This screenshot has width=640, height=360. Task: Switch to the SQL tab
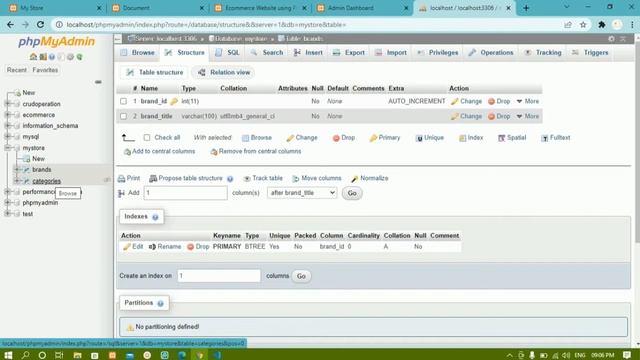[228, 53]
